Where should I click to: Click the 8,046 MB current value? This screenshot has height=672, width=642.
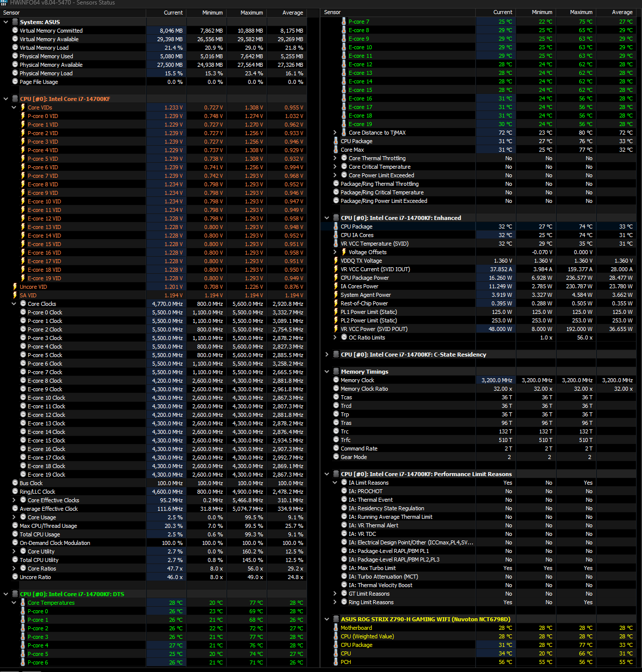tap(171, 31)
